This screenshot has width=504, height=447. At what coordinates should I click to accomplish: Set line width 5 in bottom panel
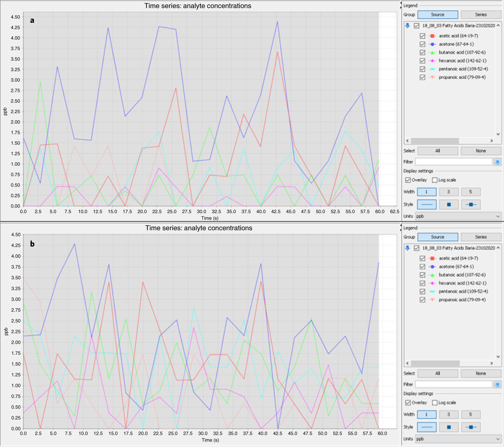pos(471,414)
